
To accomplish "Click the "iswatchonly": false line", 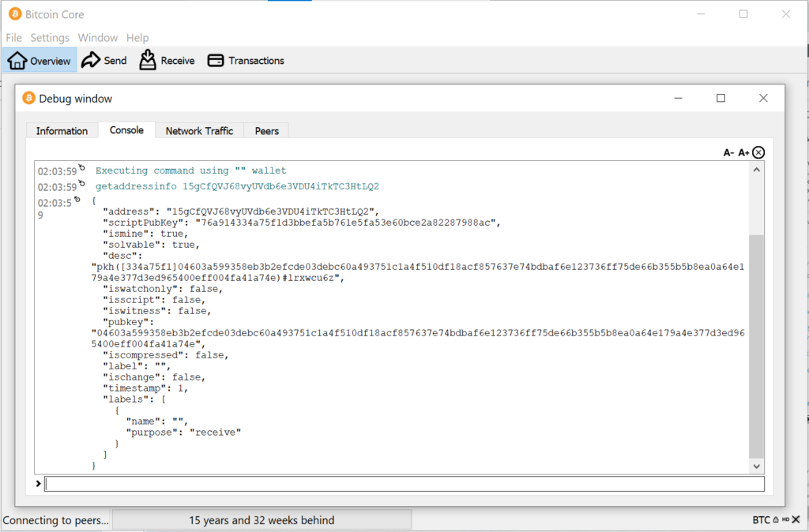I will pos(163,289).
